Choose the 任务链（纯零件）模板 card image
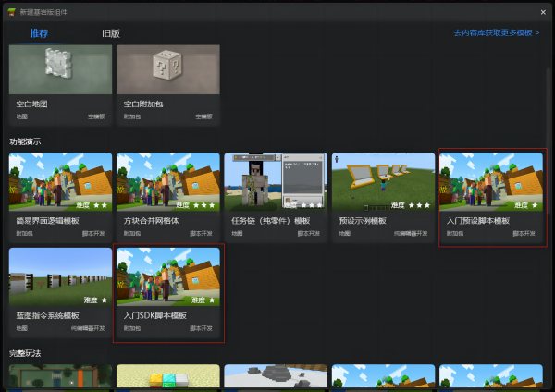Image resolution: width=555 pixels, height=392 pixels. (276, 182)
